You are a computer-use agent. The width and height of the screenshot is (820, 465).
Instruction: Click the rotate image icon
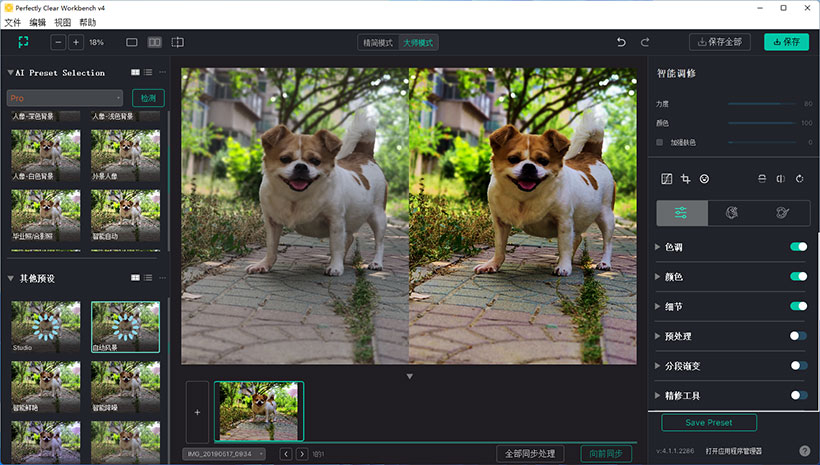[x=799, y=179]
